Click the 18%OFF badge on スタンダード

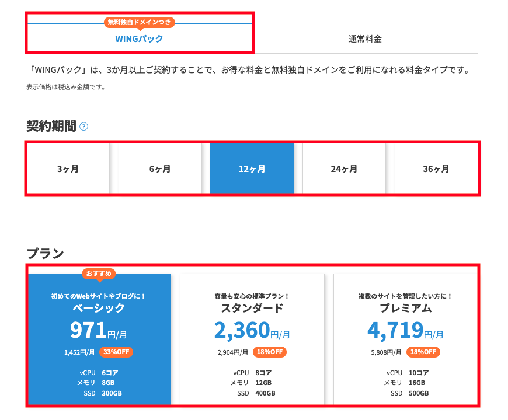pos(270,352)
